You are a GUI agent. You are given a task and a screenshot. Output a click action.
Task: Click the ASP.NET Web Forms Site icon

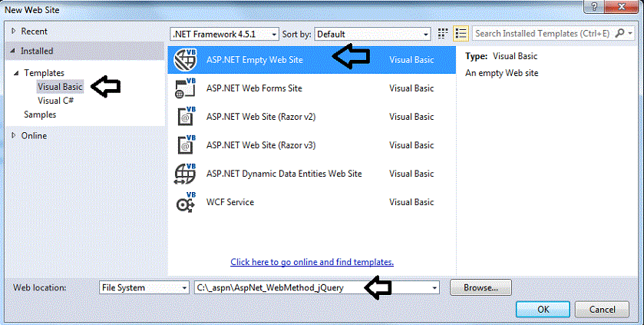point(185,88)
